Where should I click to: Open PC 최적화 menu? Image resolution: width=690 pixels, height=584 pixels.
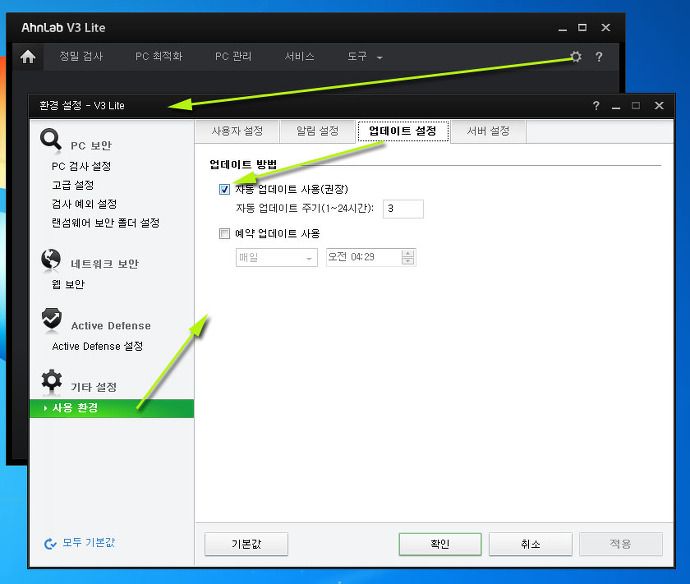point(158,56)
